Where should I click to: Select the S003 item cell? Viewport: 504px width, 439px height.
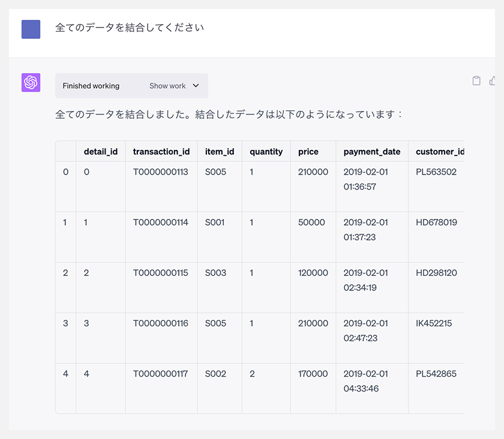point(215,273)
